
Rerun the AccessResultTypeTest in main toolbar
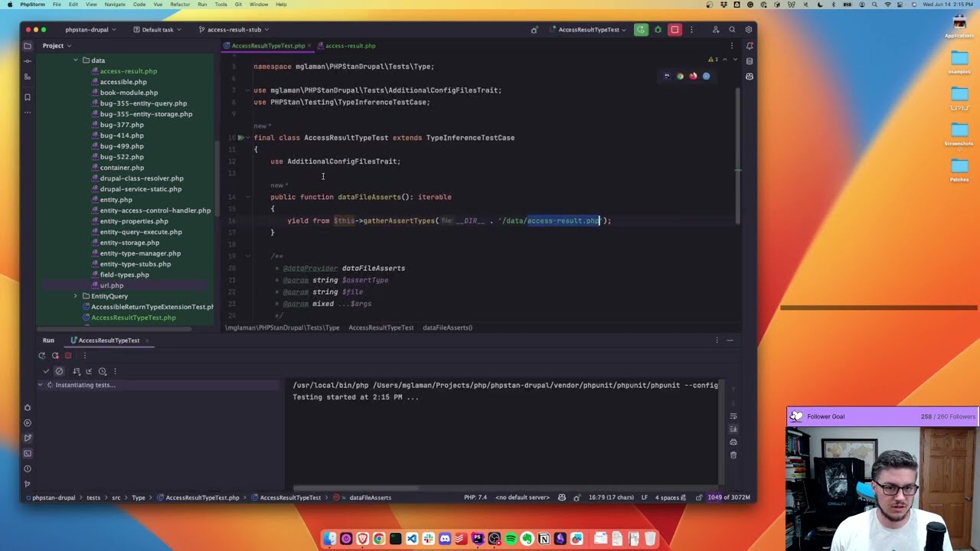pos(641,30)
